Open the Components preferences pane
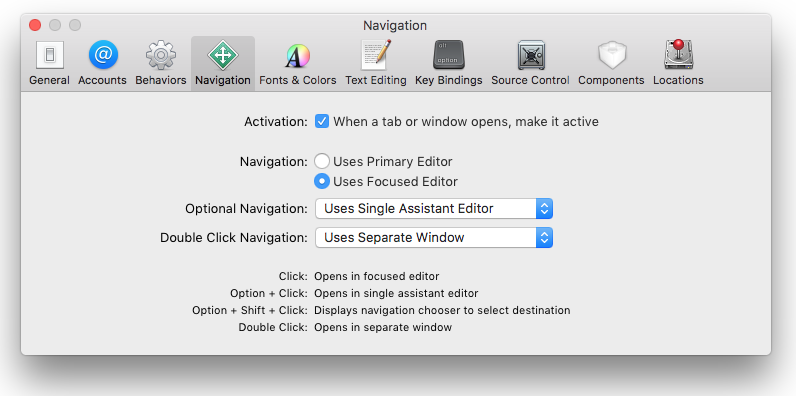 pyautogui.click(x=611, y=63)
